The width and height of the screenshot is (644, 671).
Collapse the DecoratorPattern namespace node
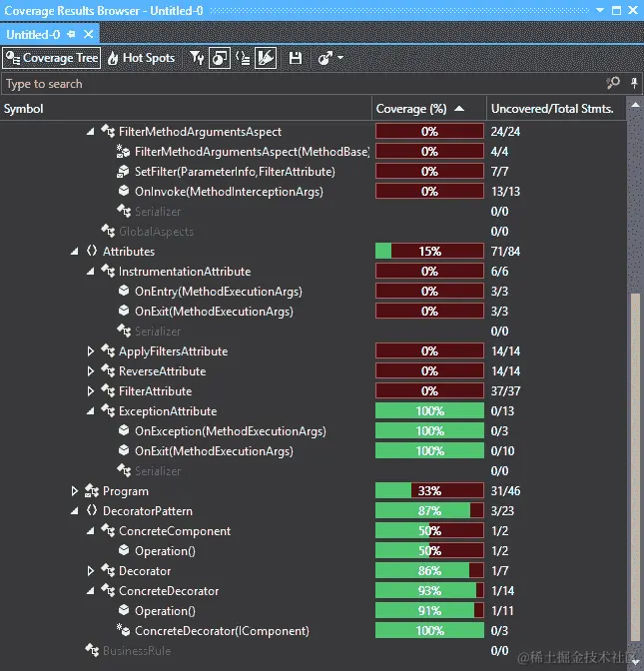tap(75, 511)
